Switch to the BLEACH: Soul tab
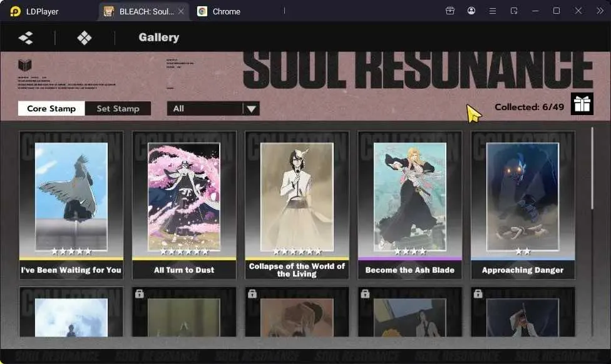This screenshot has width=611, height=364. coord(144,11)
